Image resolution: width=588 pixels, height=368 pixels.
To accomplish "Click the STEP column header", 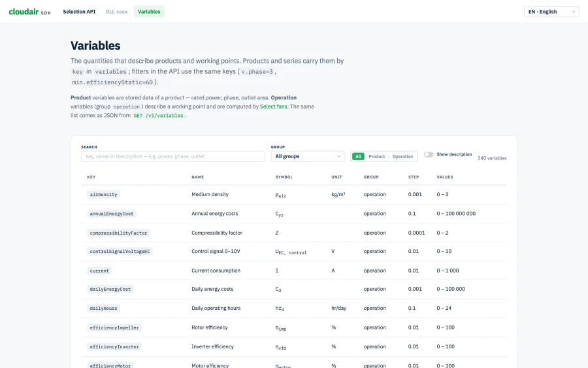I will pos(414,177).
